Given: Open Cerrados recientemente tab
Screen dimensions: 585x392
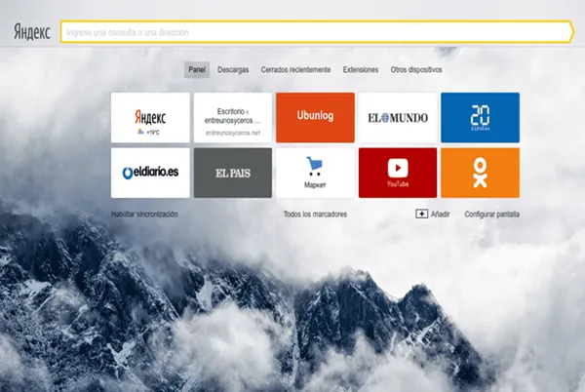Looking at the screenshot, I should coord(296,70).
